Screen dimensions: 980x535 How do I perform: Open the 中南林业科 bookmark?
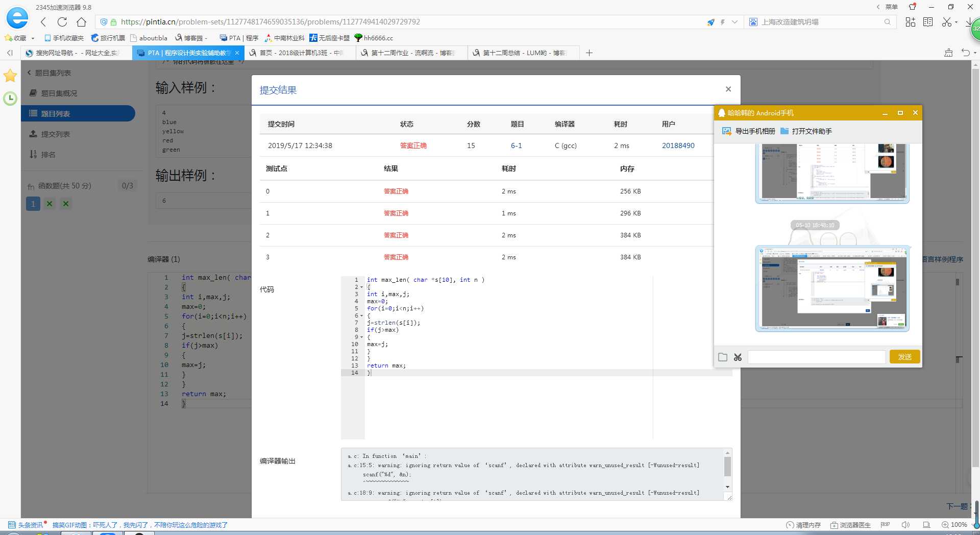tap(284, 38)
